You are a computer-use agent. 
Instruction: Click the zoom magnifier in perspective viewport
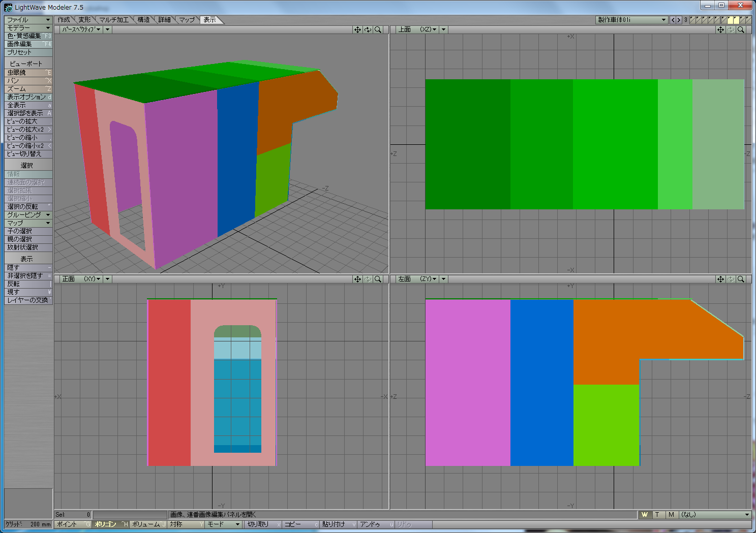click(378, 30)
